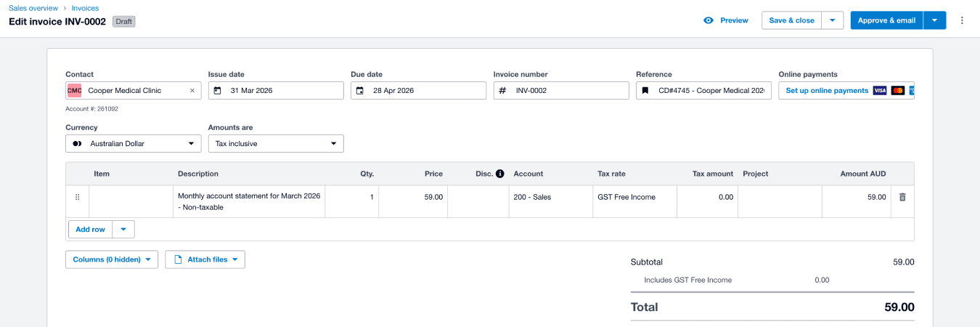Edit the Reference field

[x=703, y=91]
